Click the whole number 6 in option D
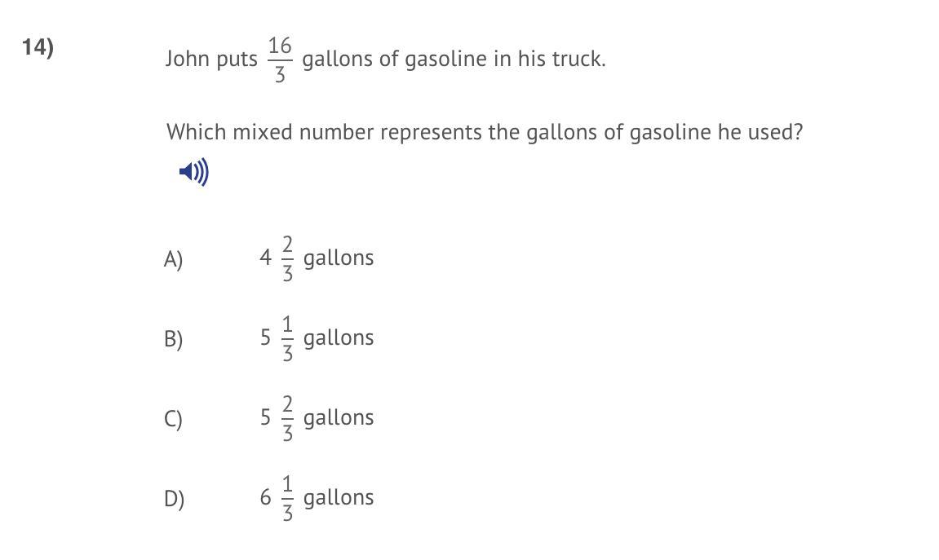 [265, 497]
